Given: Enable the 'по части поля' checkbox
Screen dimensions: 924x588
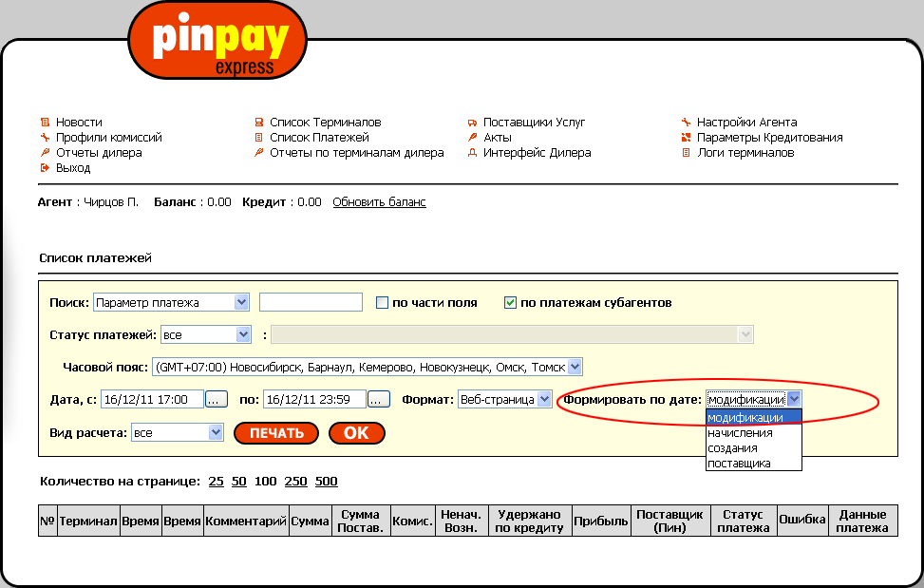Looking at the screenshot, I should click(x=383, y=303).
